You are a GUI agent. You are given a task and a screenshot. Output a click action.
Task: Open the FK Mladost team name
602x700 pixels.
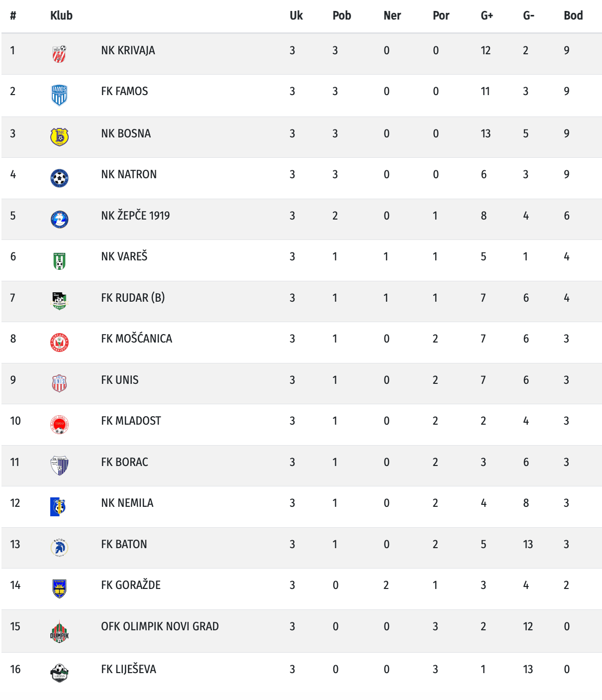131,421
